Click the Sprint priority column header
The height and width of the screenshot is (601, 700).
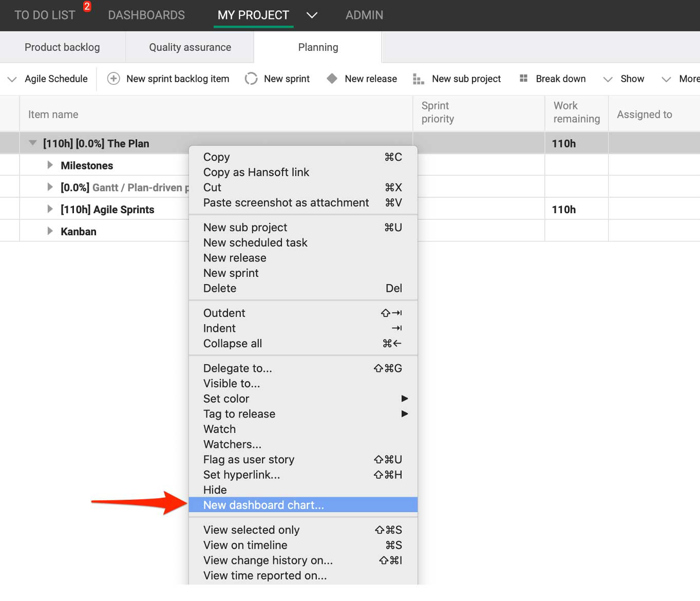point(479,112)
